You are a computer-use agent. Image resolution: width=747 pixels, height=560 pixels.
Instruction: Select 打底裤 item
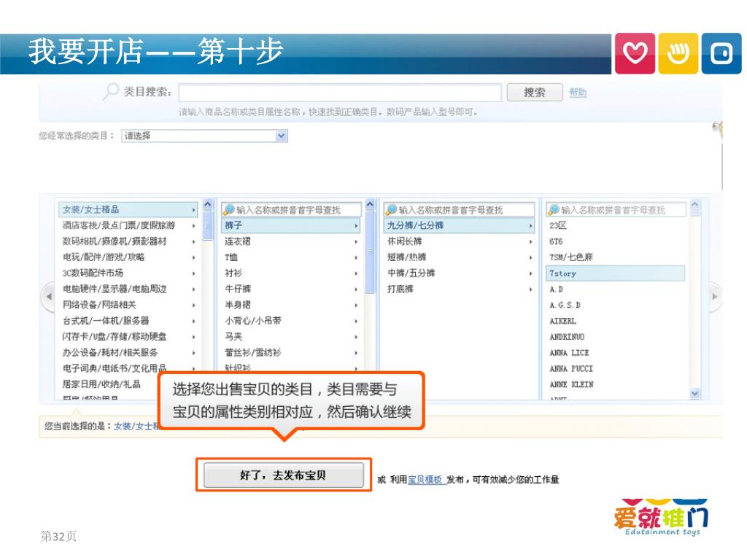(x=400, y=289)
